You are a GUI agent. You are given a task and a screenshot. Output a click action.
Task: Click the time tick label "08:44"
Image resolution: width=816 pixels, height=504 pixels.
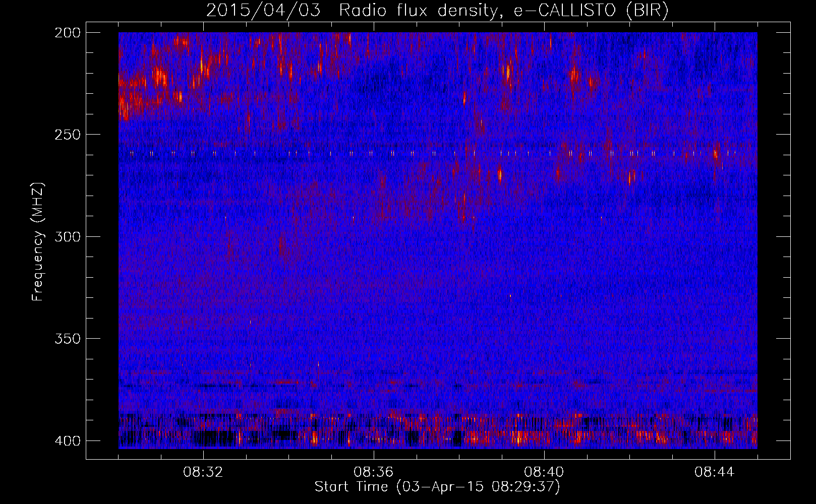tap(714, 472)
